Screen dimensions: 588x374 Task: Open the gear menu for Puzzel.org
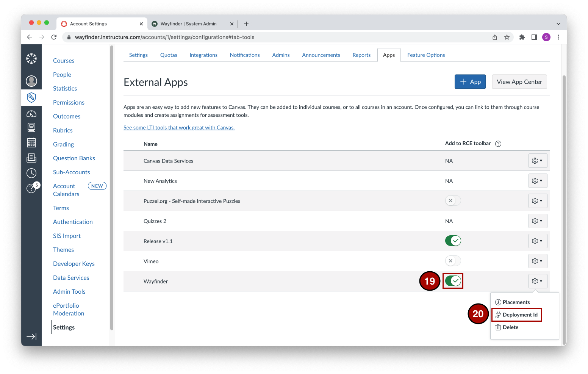(538, 201)
